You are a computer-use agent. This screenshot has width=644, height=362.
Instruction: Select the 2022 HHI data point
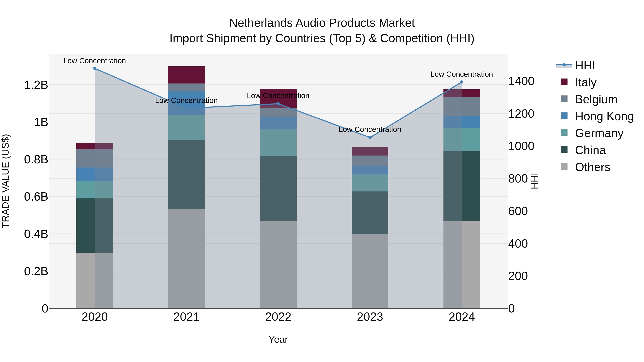coord(278,104)
